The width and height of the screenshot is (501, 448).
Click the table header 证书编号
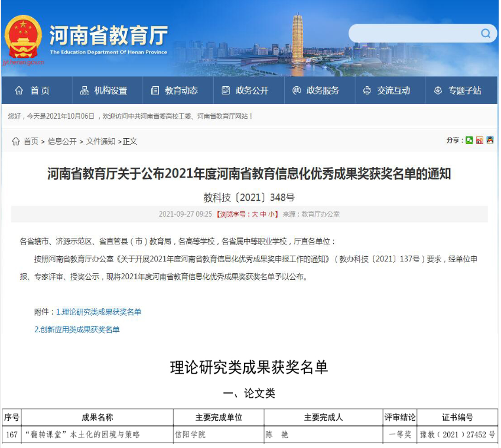[457, 417]
